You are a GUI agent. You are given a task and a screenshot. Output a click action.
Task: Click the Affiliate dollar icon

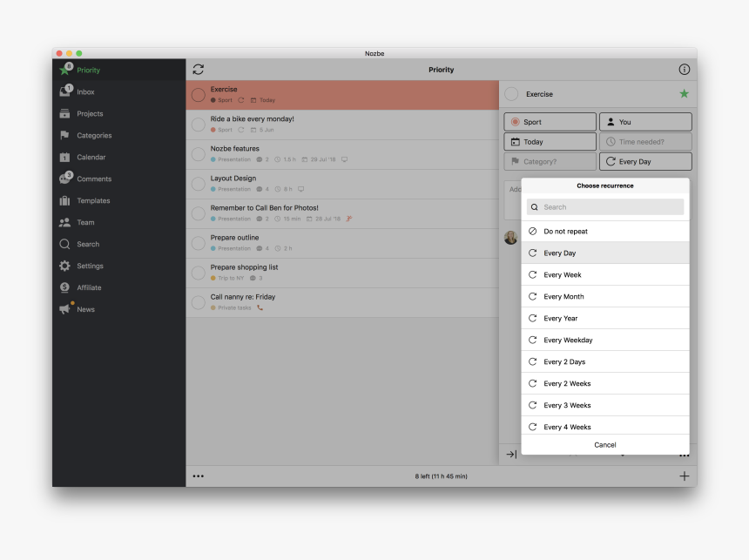[64, 287]
